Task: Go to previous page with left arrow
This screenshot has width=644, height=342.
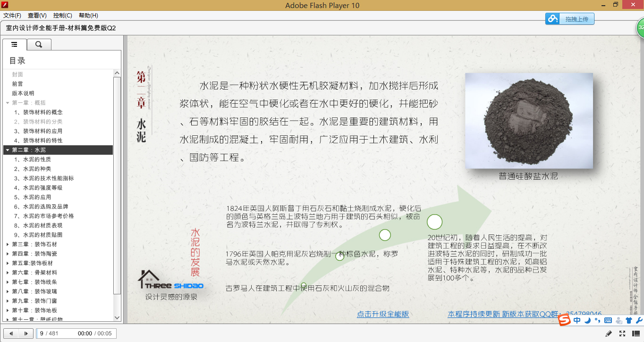Action: point(11,334)
